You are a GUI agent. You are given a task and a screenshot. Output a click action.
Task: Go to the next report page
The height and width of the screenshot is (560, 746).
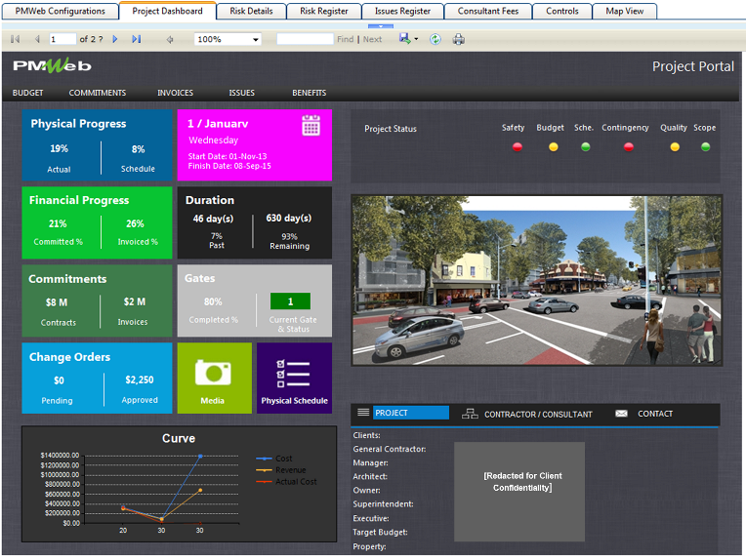point(114,39)
